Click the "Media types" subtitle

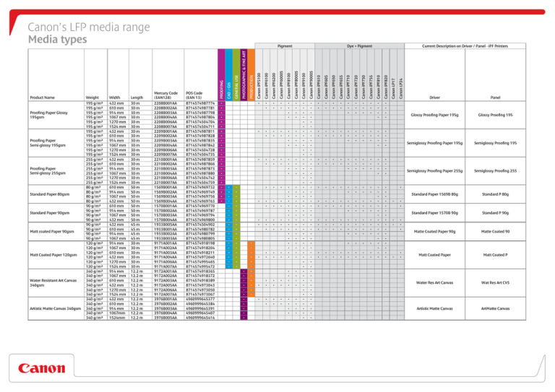click(x=57, y=39)
